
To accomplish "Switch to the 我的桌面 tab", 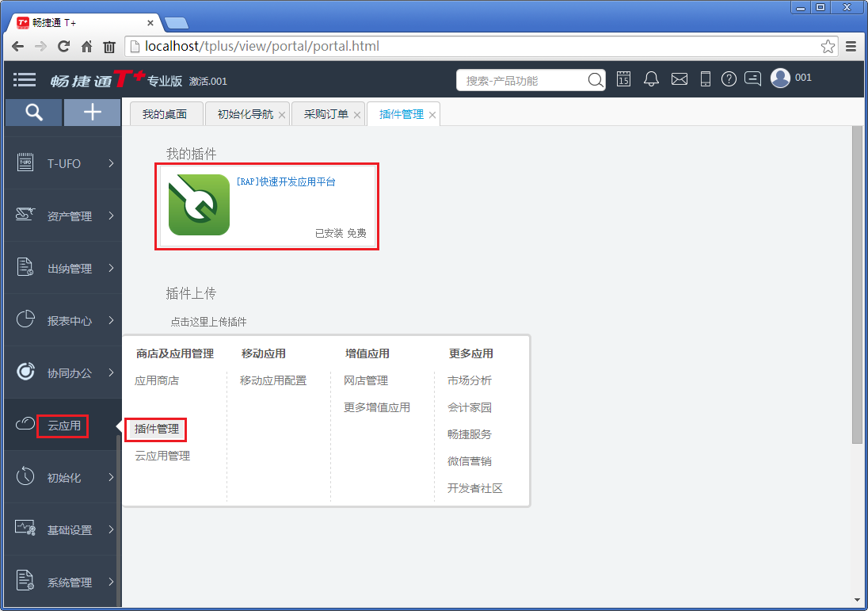I will coord(165,114).
